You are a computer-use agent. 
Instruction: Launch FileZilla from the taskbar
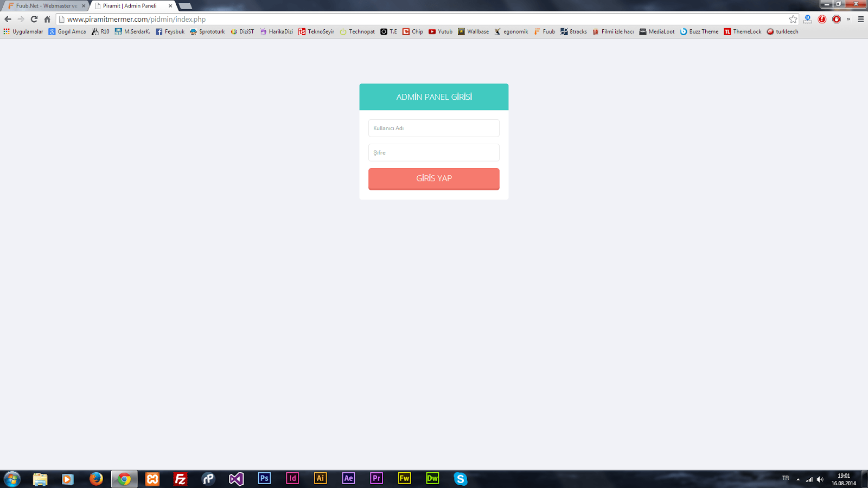click(x=180, y=479)
